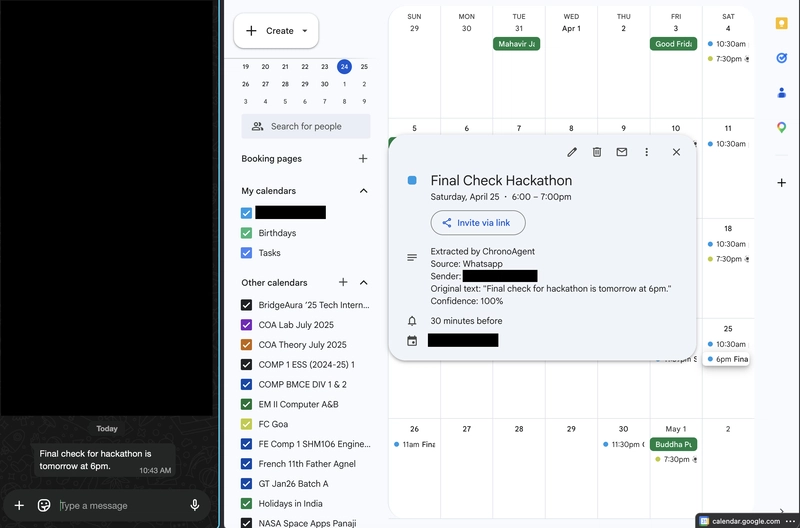Toggle the Birthdays calendar checkbox
This screenshot has height=528, width=800.
point(246,233)
